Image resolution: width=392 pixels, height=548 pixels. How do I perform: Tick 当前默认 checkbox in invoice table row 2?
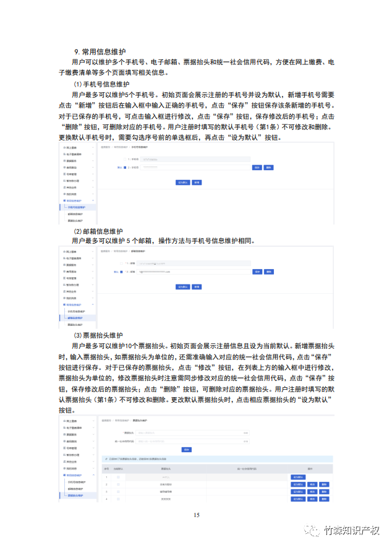point(118,485)
